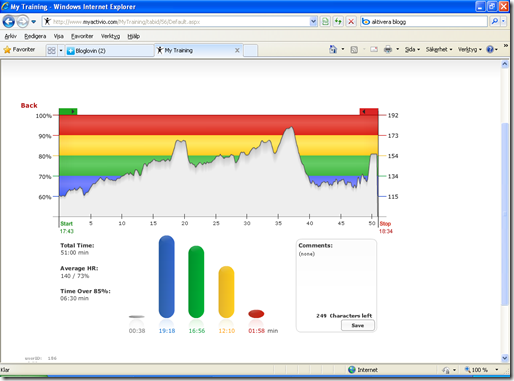Expand the tab list dropdown arrow

(x=61, y=51)
